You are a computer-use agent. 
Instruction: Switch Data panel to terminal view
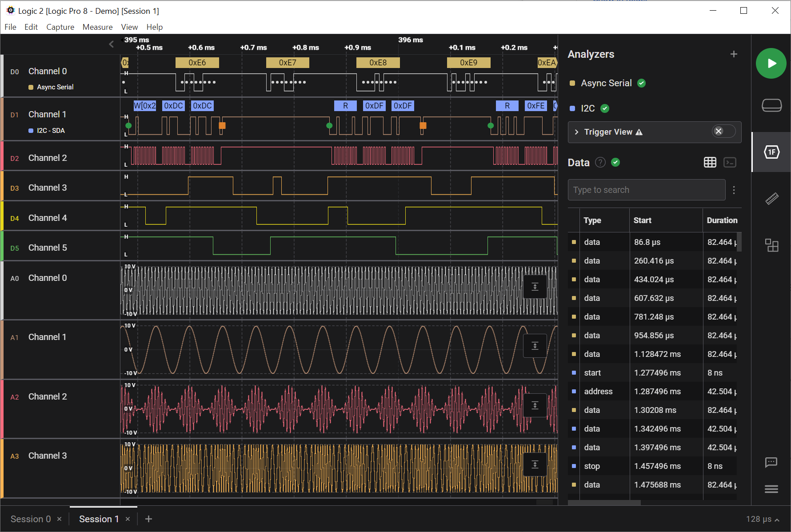730,163
